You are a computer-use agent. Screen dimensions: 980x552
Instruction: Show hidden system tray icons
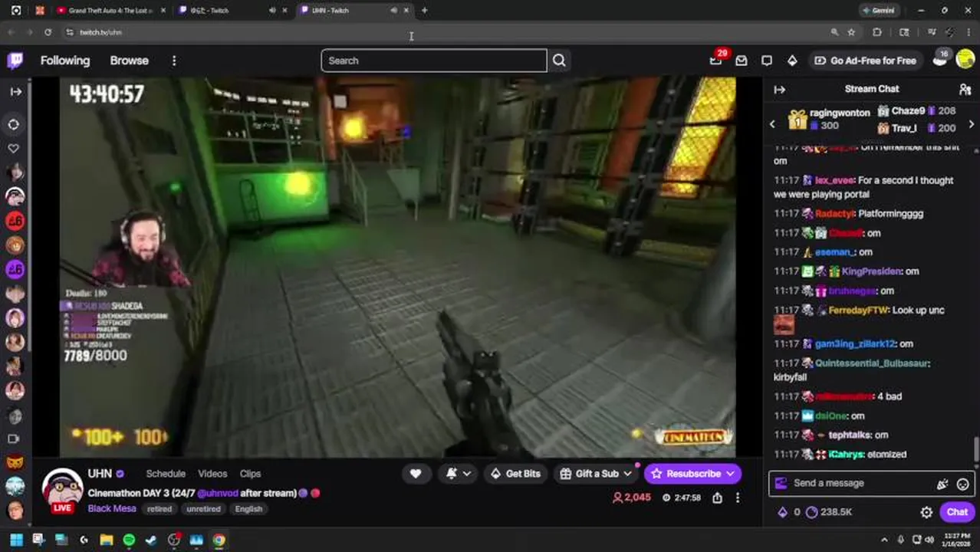coord(884,540)
